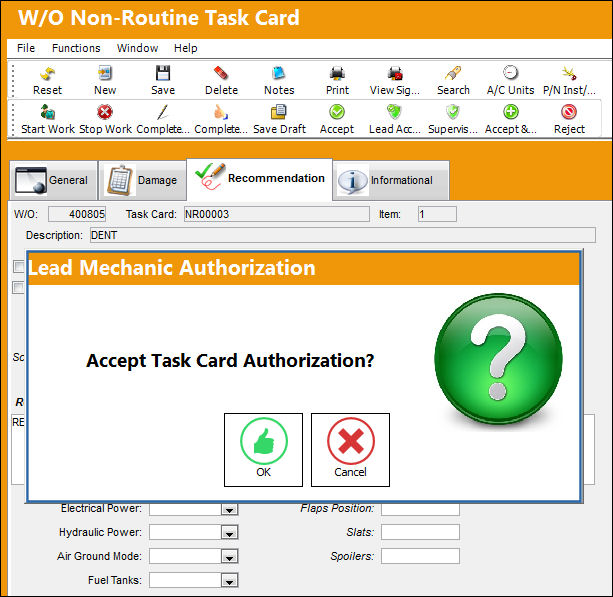Screen dimensions: 613x597
Task: Click the Reset toolbar icon
Action: [47, 81]
